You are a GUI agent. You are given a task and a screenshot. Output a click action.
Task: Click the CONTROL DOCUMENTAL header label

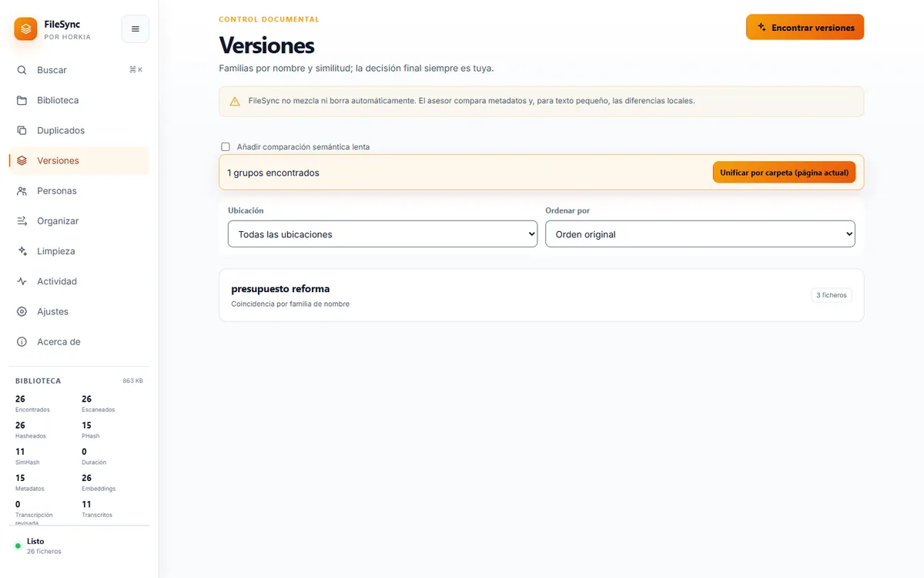point(269,19)
